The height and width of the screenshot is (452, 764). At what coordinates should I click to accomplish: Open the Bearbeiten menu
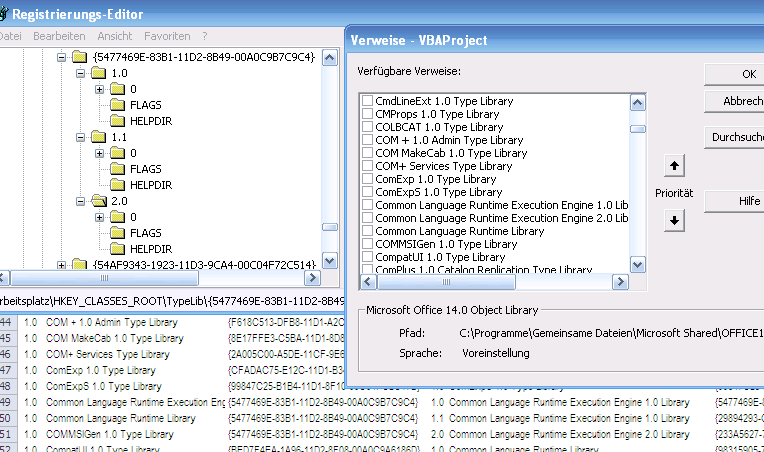(59, 36)
